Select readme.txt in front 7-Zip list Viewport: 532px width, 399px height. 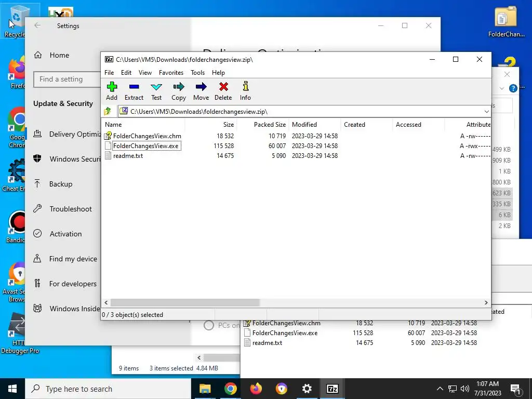(x=128, y=156)
